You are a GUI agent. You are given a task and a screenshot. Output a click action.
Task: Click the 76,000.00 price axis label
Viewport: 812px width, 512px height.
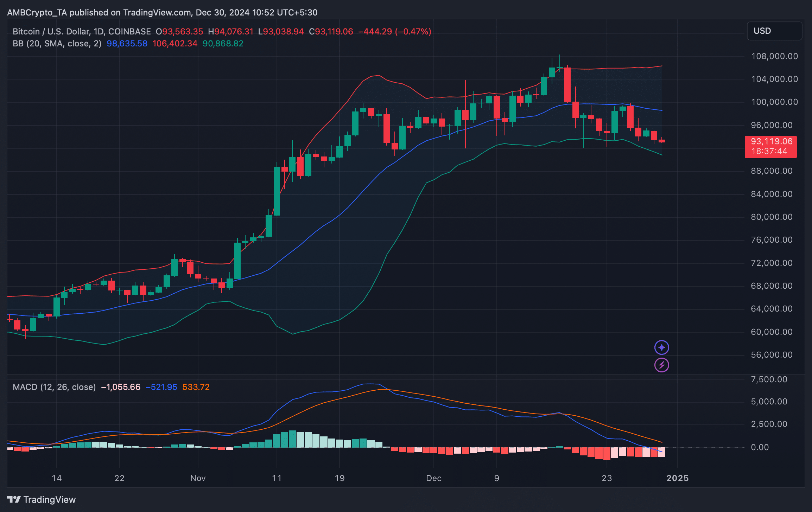[772, 240]
